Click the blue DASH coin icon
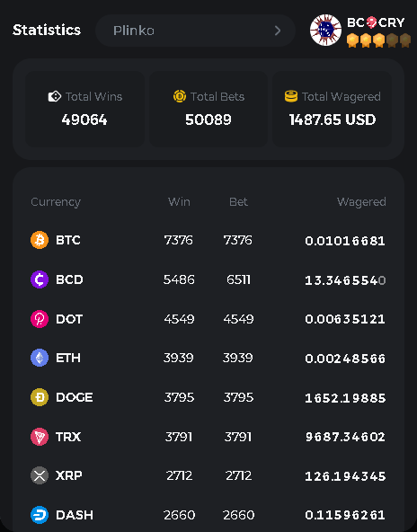Image resolution: width=417 pixels, height=532 pixels. point(40,515)
